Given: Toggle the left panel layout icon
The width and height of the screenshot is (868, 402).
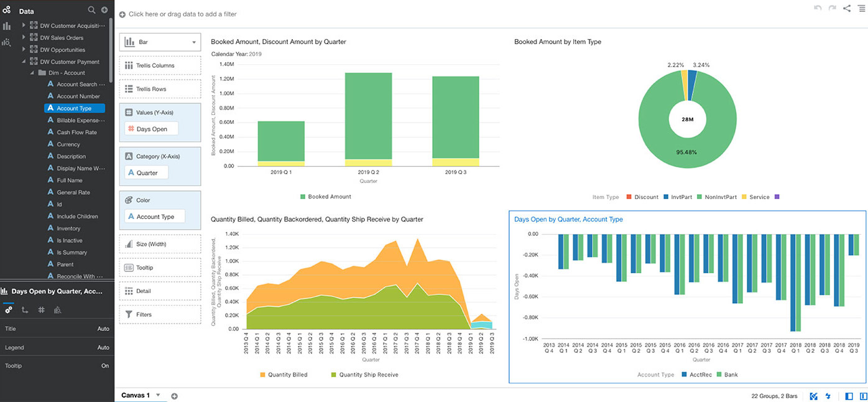Looking at the screenshot, I should (x=849, y=396).
